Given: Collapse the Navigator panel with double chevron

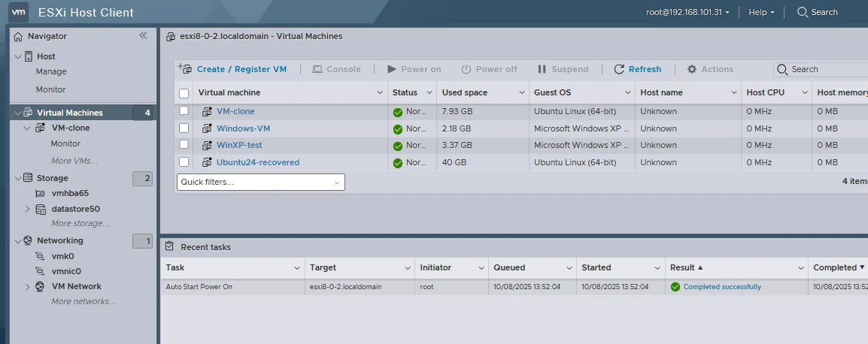Looking at the screenshot, I should click(143, 35).
